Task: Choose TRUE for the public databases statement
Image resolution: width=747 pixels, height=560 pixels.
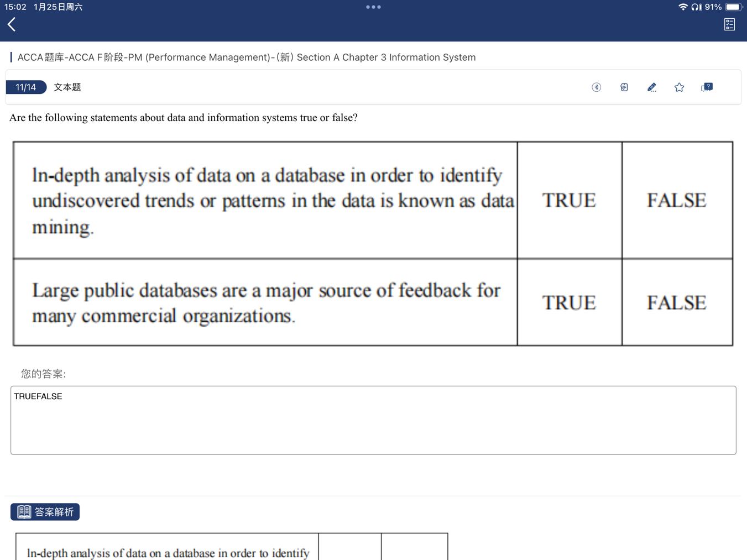Action: [x=569, y=302]
